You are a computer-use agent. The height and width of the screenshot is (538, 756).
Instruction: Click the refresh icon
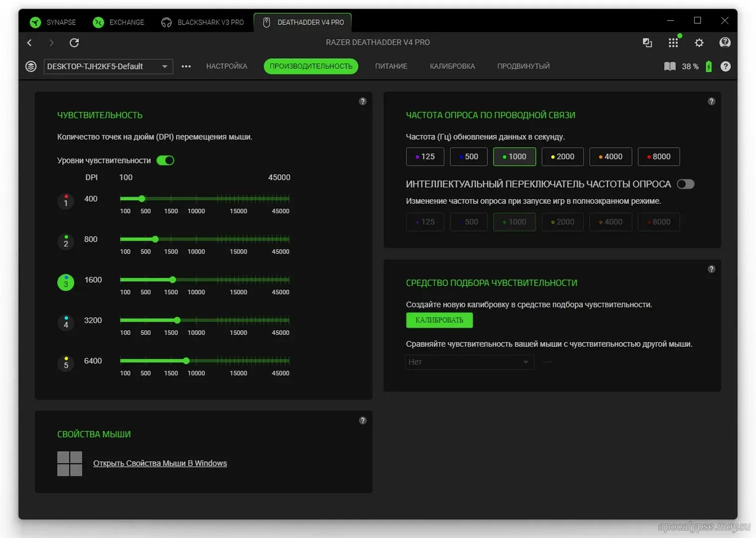pyautogui.click(x=74, y=43)
